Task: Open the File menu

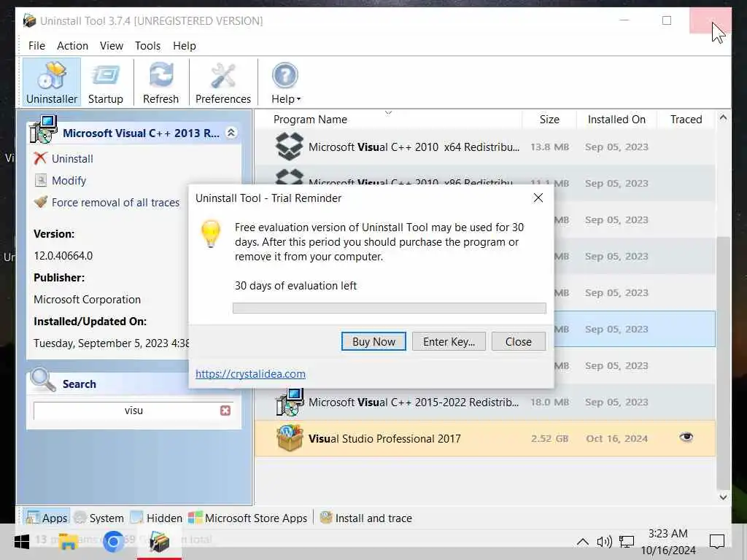Action: point(36,46)
